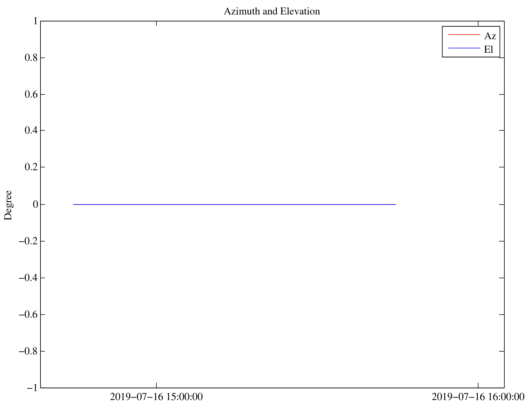Select the El legend label text
Viewport: 529px width, 420px height.
(x=488, y=50)
